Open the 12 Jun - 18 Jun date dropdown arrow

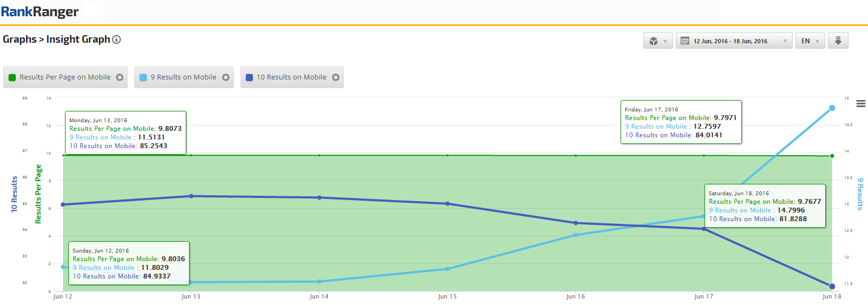pyautogui.click(x=785, y=41)
